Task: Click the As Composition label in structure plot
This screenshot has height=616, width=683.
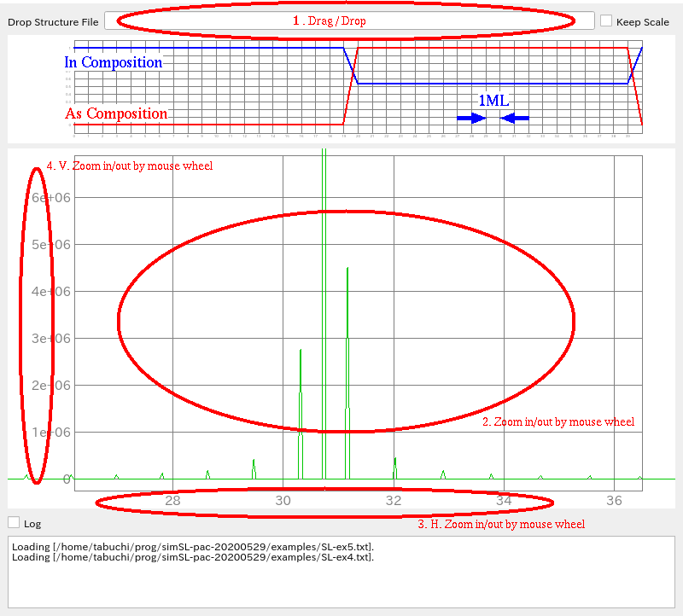Action: [116, 113]
